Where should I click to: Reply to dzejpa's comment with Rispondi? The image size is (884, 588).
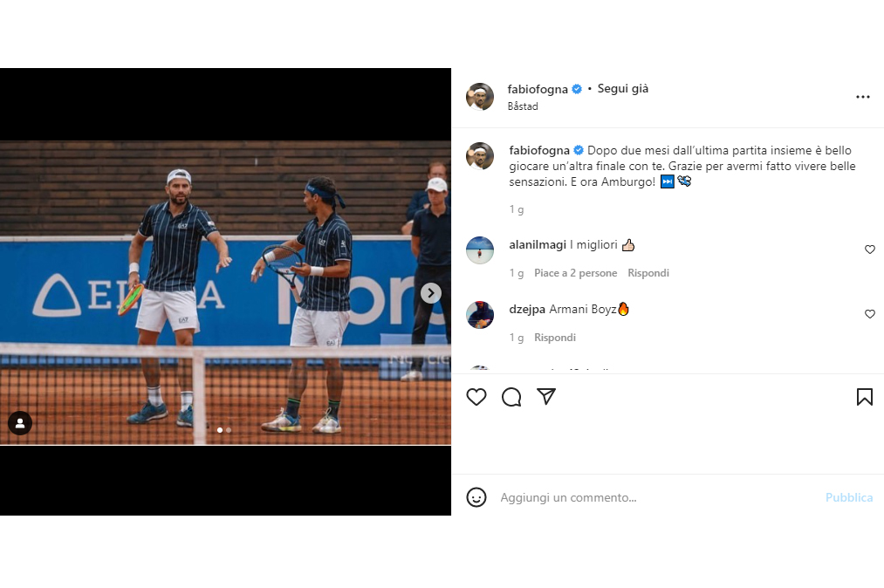click(555, 338)
